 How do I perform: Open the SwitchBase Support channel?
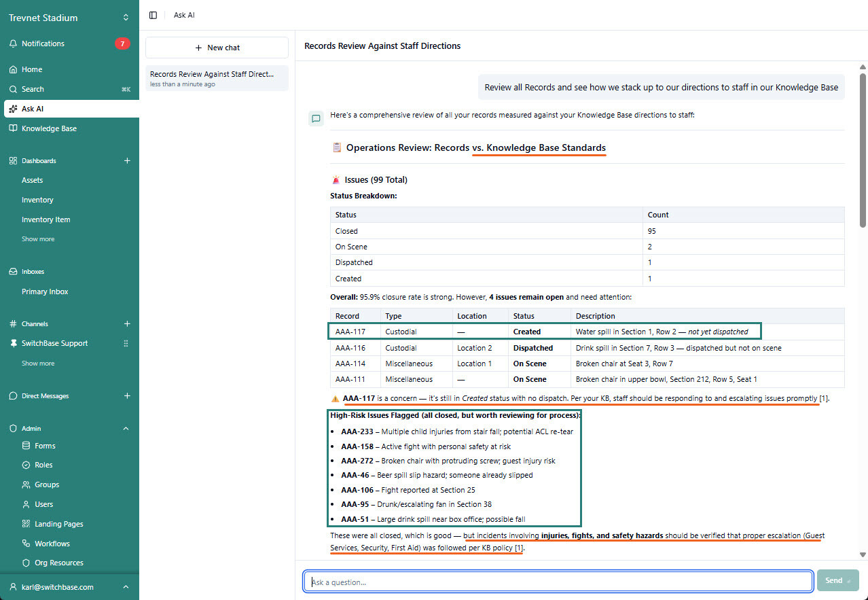[x=54, y=344]
